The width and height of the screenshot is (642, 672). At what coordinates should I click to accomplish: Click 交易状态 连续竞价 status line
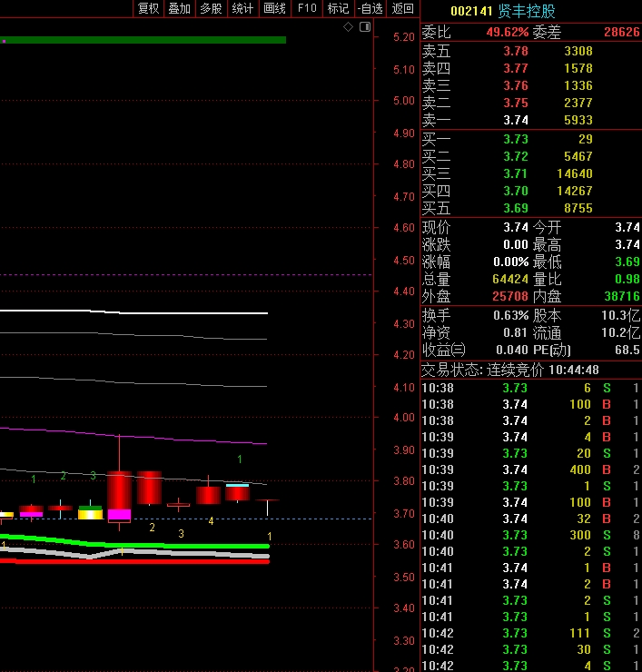[510, 370]
